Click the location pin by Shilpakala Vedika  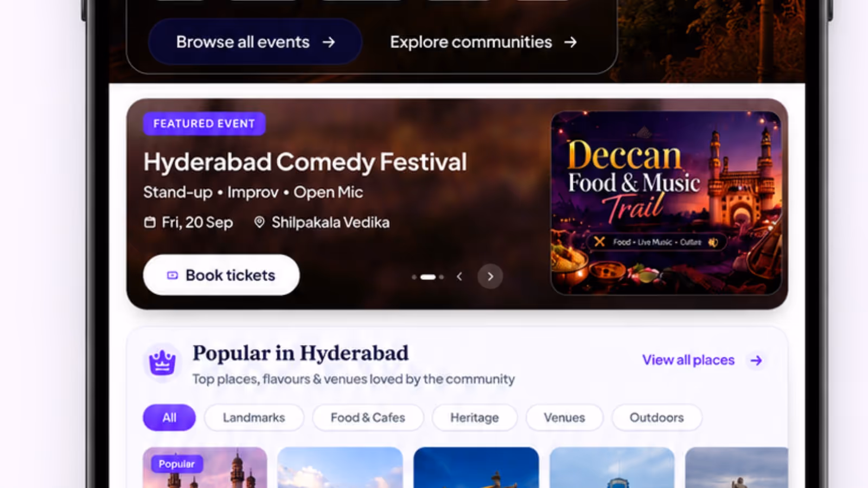(259, 222)
